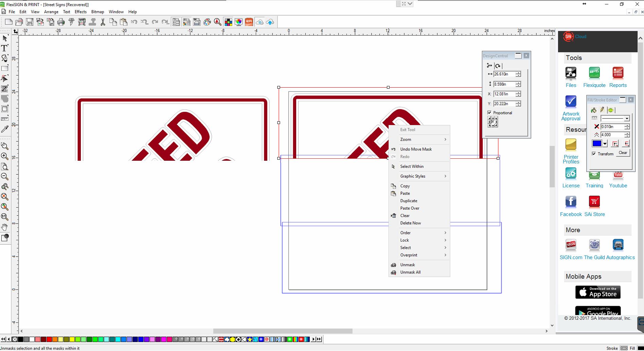Click the color swatch grid toolbar icon
This screenshot has height=351, width=644.
point(228,22)
